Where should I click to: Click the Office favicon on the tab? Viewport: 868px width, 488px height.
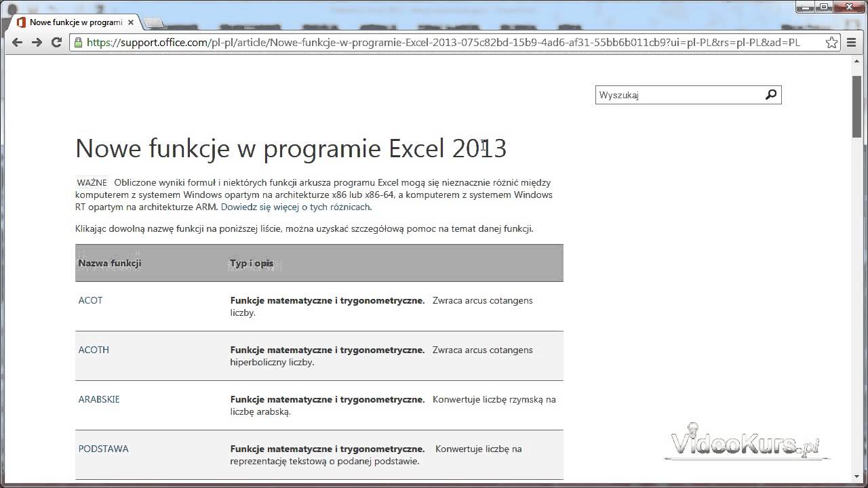pos(21,22)
